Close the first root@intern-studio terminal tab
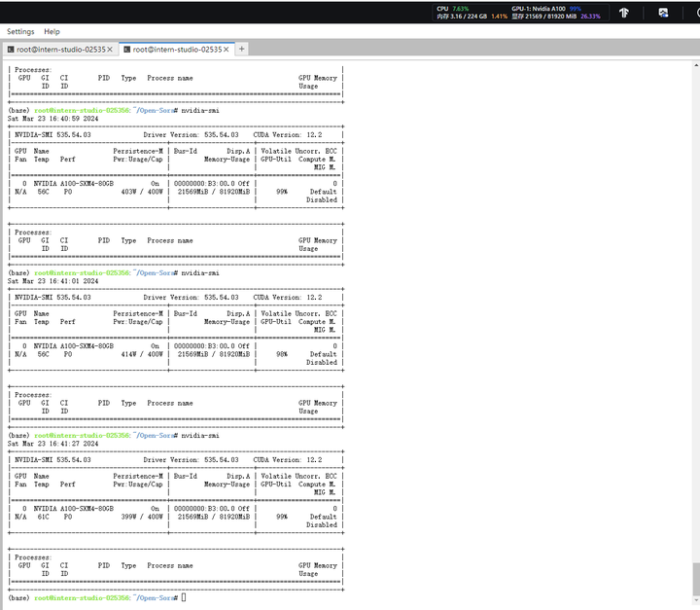 [x=110, y=50]
